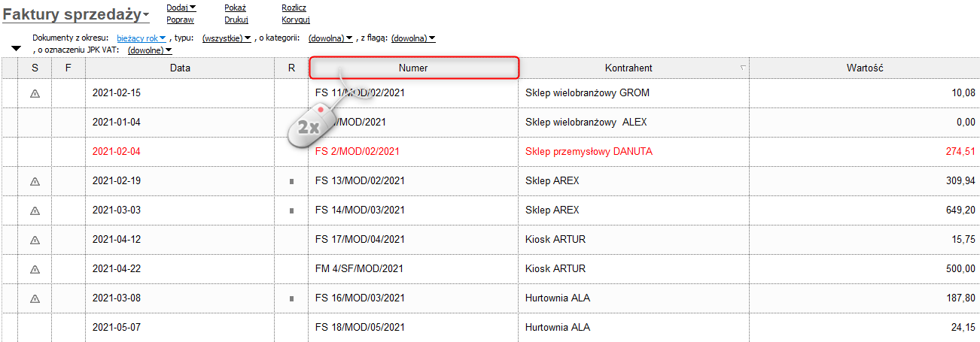Click the R marker square for FS 13/MOD/02/2021

[291, 181]
